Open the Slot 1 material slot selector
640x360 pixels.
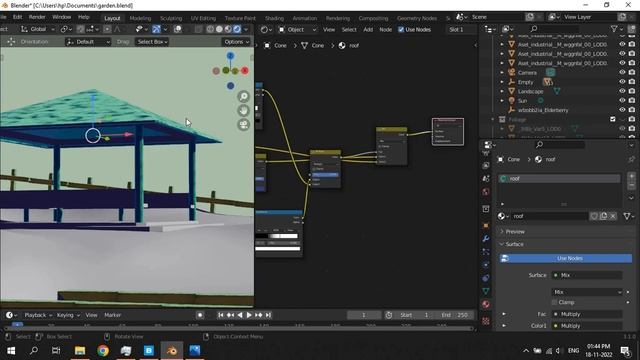point(460,29)
